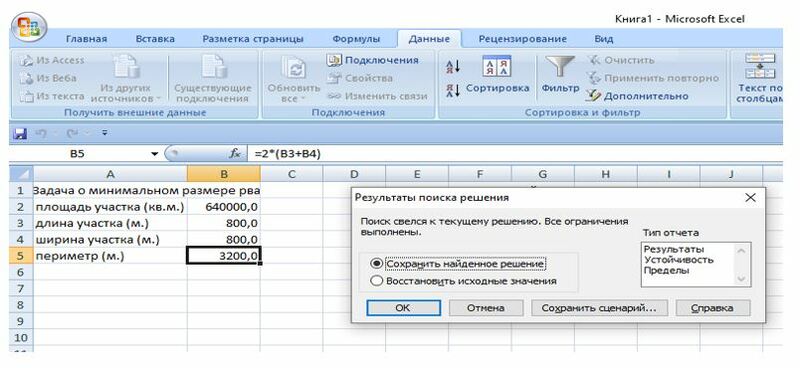Screen dimensions: 800x368
Task: Open the Вид tab
Action: pos(604,39)
